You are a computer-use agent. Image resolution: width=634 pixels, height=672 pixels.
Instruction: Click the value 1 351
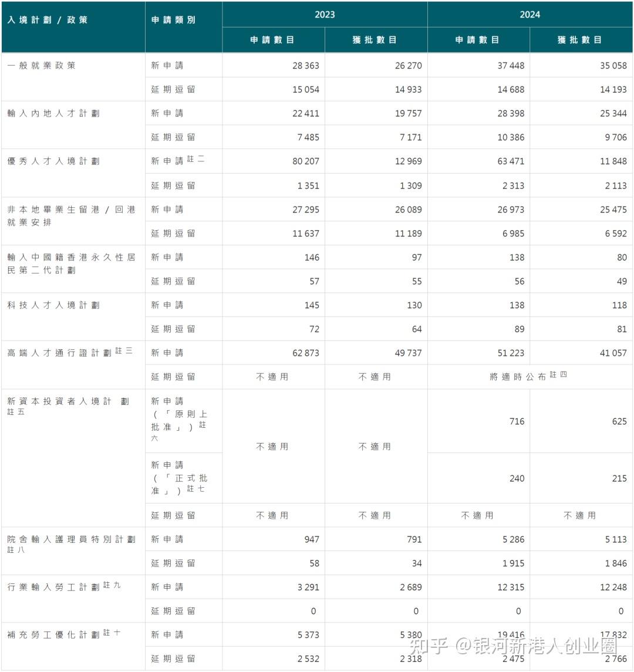(308, 186)
